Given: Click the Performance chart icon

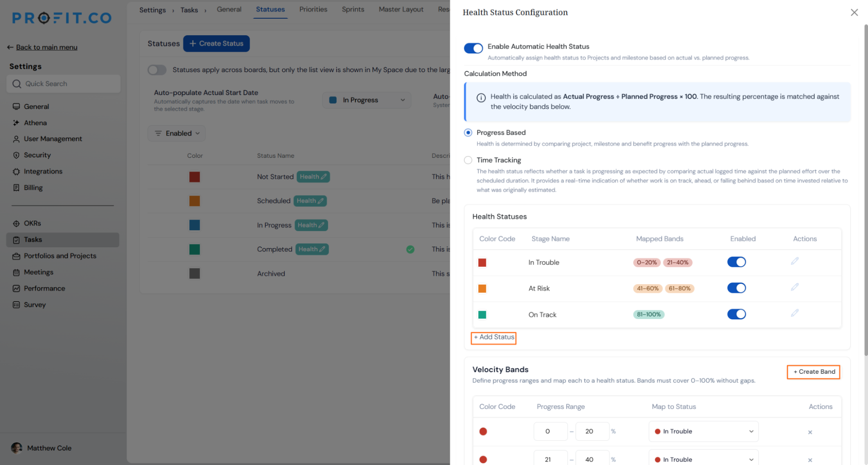Looking at the screenshot, I should coord(16,289).
